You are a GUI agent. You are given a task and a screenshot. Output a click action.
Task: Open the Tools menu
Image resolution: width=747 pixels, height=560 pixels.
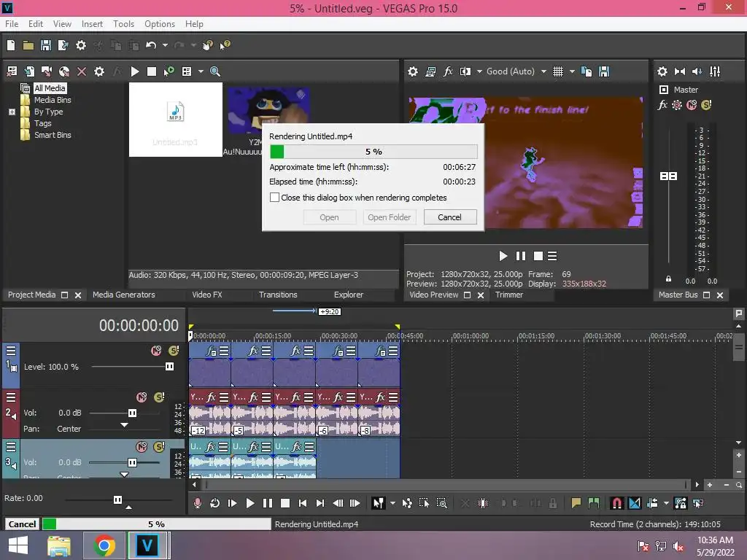[x=123, y=24]
